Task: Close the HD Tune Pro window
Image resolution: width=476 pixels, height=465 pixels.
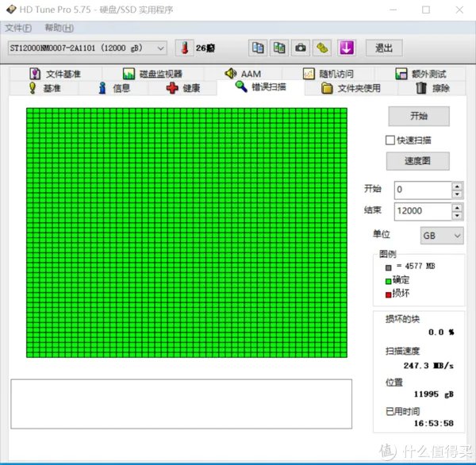Action: pyautogui.click(x=459, y=10)
